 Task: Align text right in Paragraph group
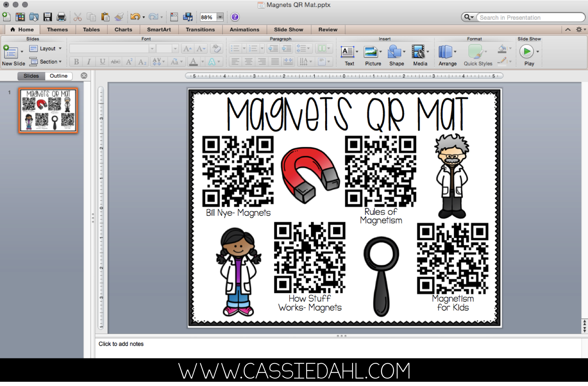[x=262, y=62]
